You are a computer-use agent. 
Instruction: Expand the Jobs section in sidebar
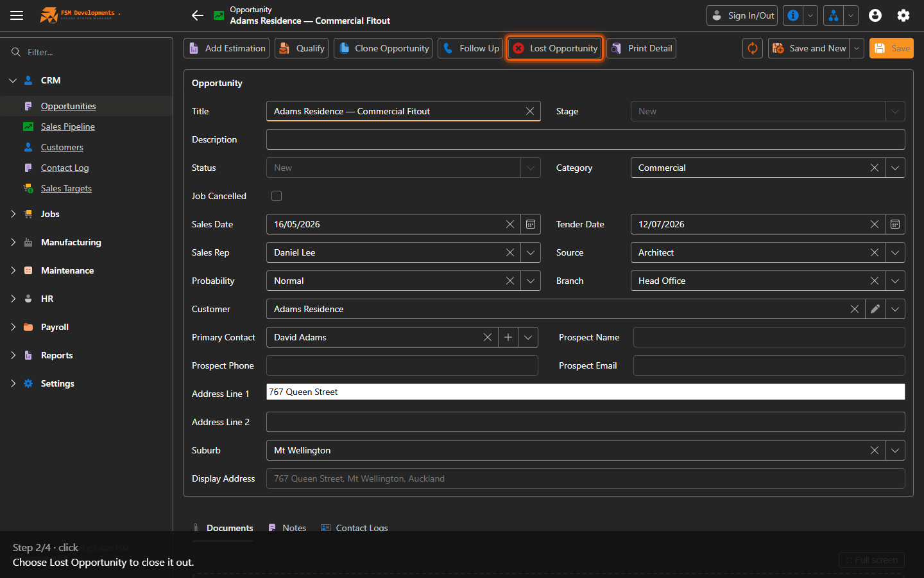pos(13,214)
